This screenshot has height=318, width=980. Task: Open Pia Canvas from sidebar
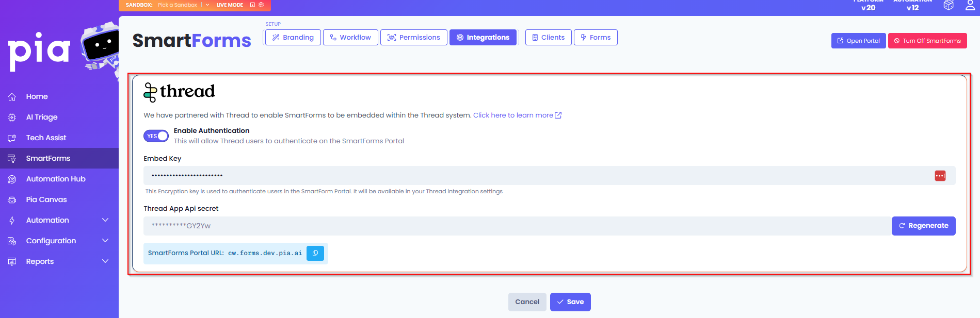click(x=46, y=199)
